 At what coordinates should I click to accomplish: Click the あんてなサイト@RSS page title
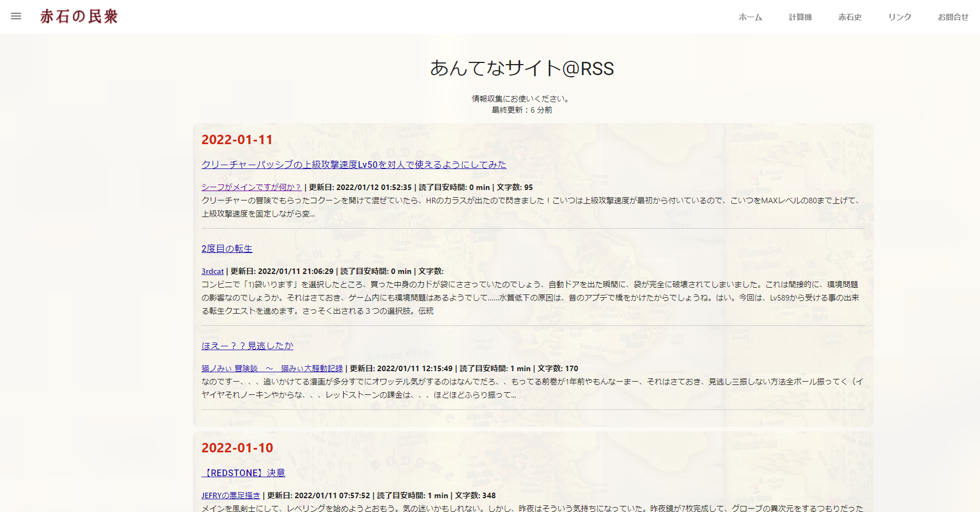522,68
